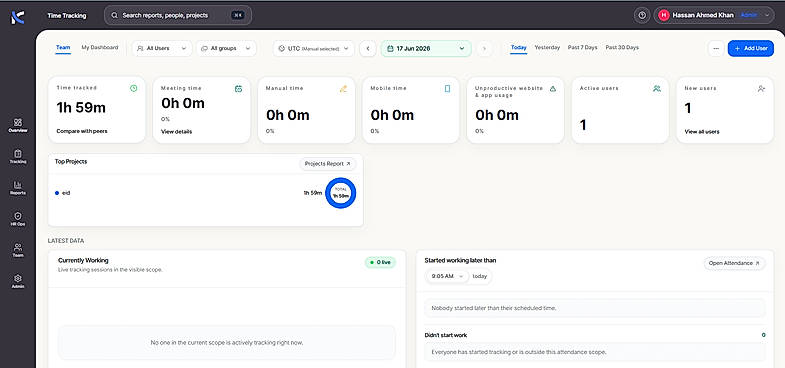Open the more options ellipsis menu

click(x=716, y=49)
